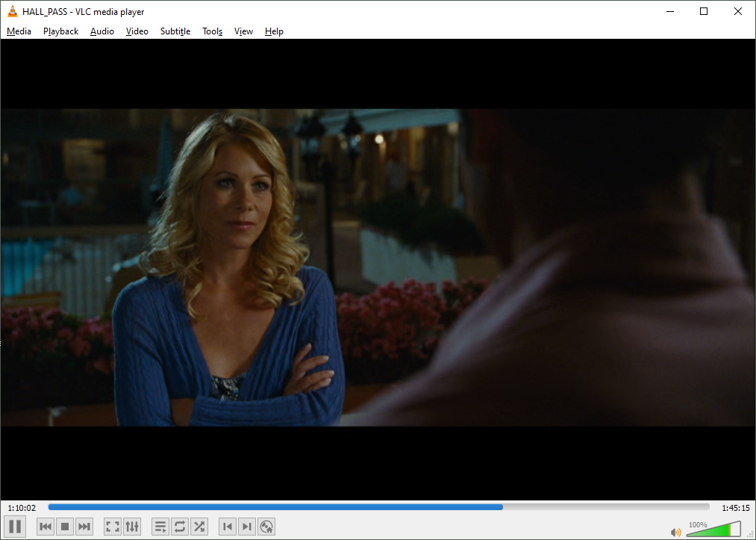Toggle fullscreen video mode
This screenshot has height=540, width=756.
click(113, 527)
